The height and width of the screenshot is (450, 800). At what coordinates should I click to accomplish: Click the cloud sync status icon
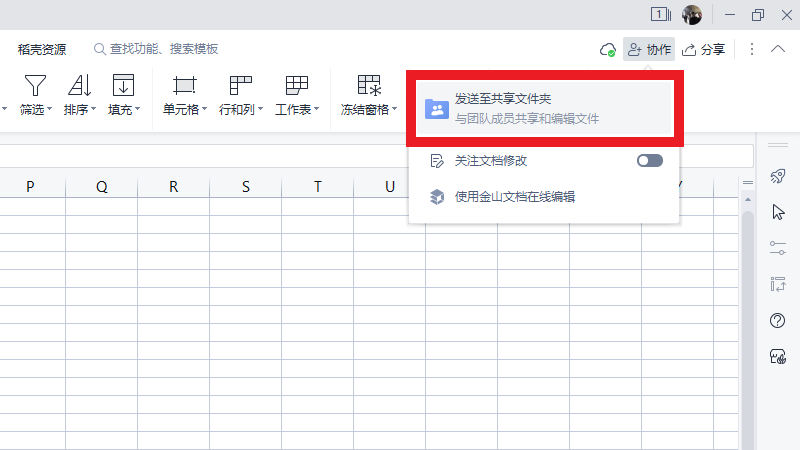pos(606,49)
